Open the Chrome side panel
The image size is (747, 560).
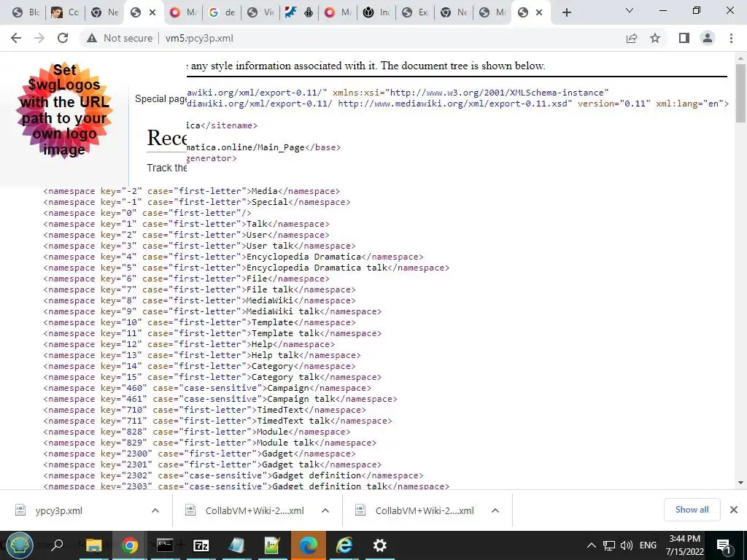coord(684,38)
